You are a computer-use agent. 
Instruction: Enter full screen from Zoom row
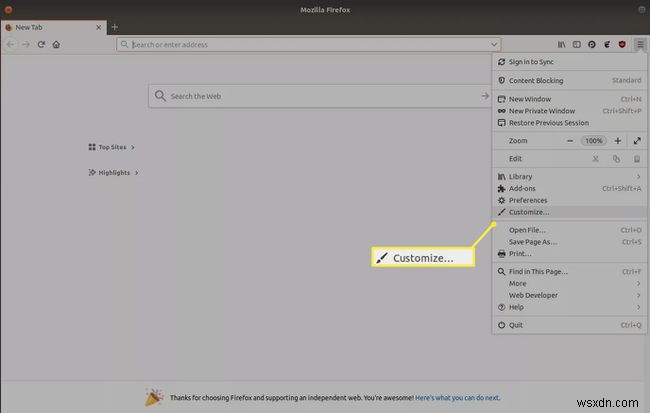coord(637,141)
